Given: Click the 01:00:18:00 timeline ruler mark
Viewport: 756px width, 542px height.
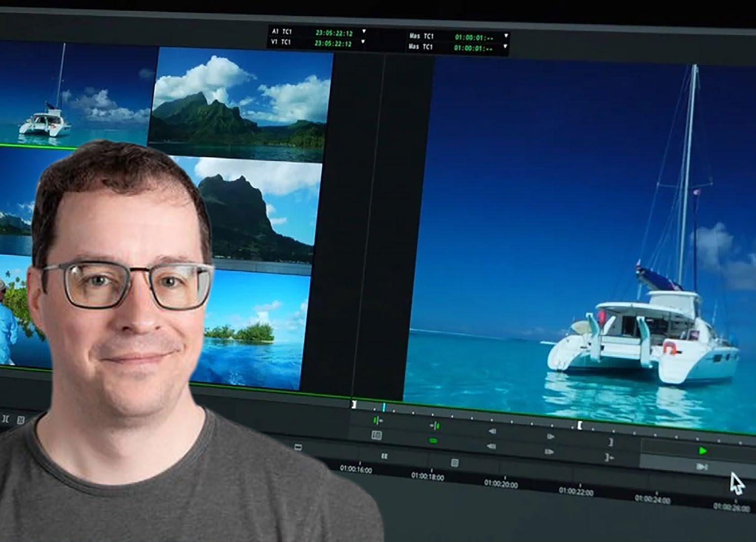Looking at the screenshot, I should pyautogui.click(x=427, y=476).
